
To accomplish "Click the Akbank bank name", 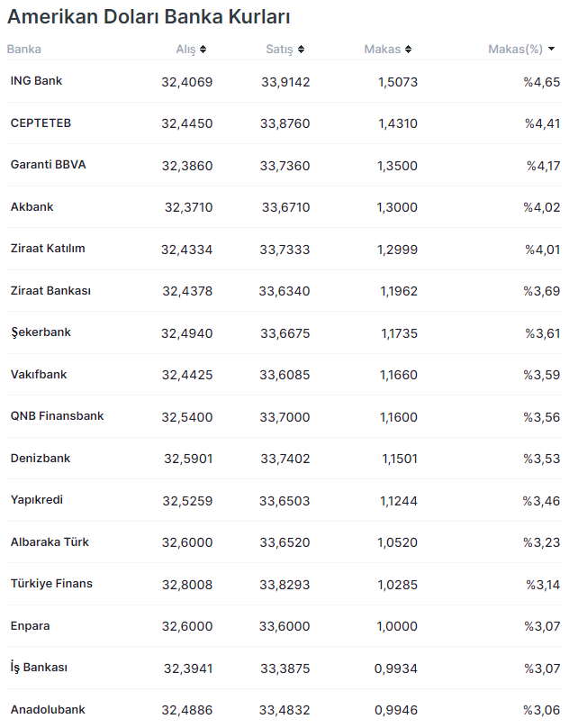I will click(32, 206).
